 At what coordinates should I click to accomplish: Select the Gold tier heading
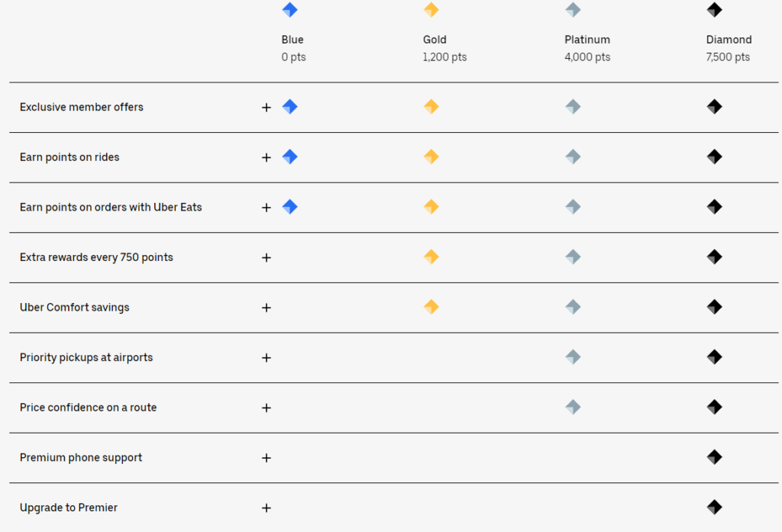[x=435, y=40]
